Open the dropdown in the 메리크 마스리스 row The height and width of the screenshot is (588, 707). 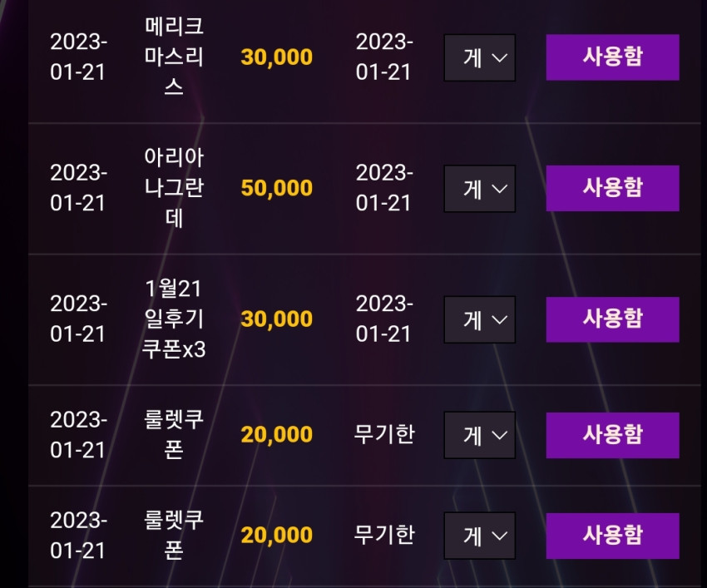pyautogui.click(x=479, y=57)
